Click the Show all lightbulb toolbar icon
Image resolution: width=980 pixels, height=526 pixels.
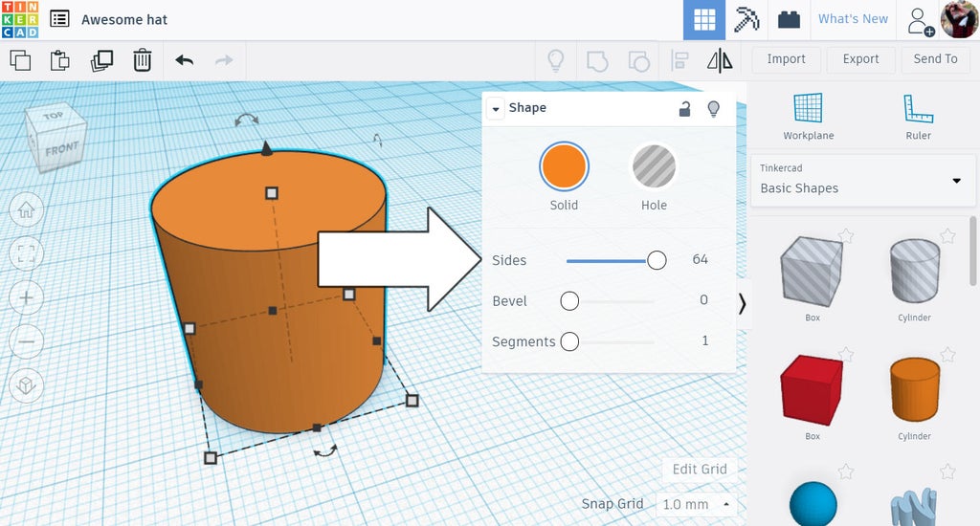coord(556,60)
